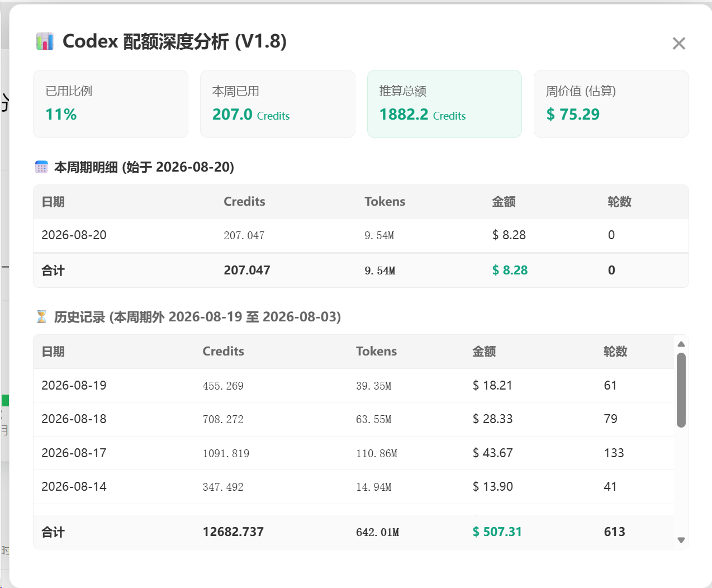This screenshot has height=588, width=712.
Task: Click the amount $ 18.21
Action: [x=492, y=386]
